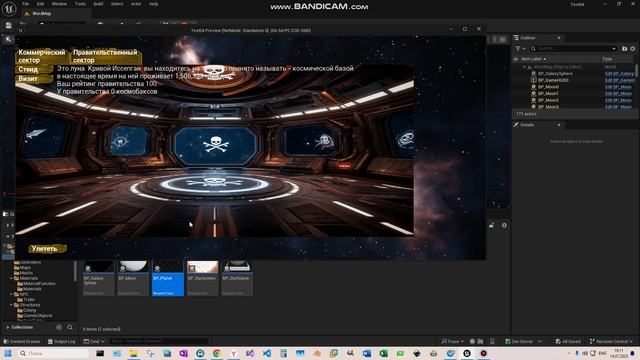The height and width of the screenshot is (360, 640).
Task: Open the Window menu
Action: 59,4
